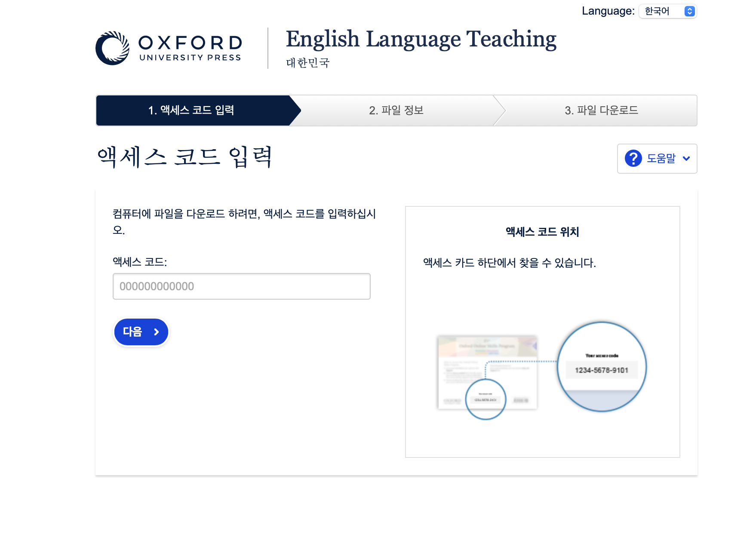Open the "3. 파일 다운로드" step tab
The height and width of the screenshot is (534, 756).
602,110
